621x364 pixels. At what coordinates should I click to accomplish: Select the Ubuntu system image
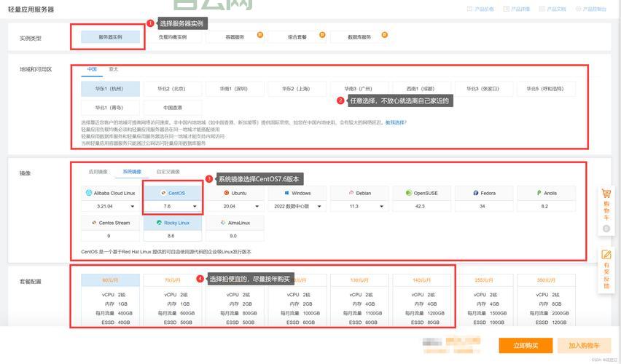pos(235,193)
